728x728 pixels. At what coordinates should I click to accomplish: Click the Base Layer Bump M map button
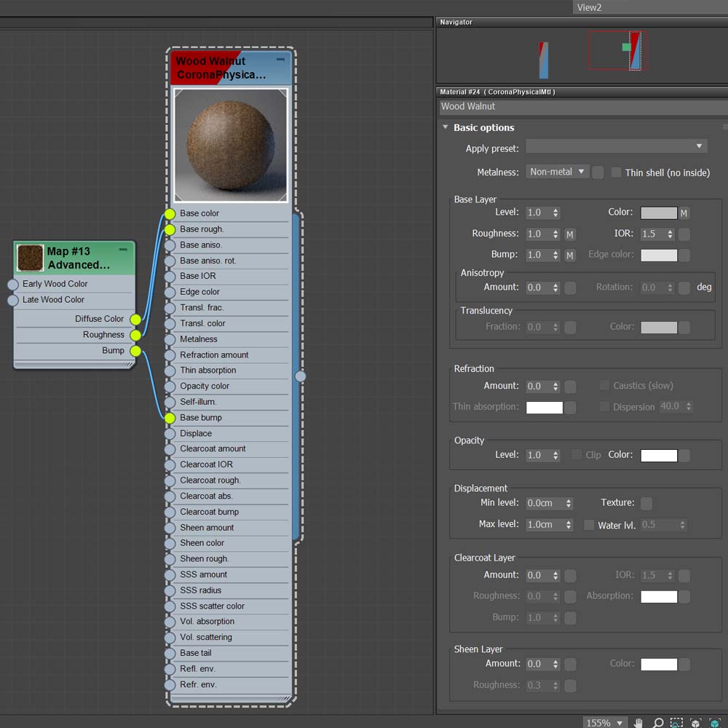click(x=570, y=256)
